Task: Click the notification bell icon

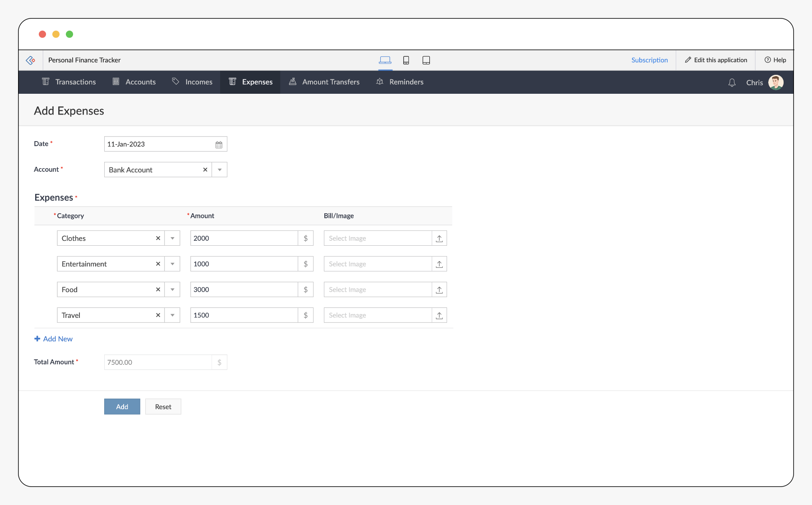Action: (x=732, y=83)
